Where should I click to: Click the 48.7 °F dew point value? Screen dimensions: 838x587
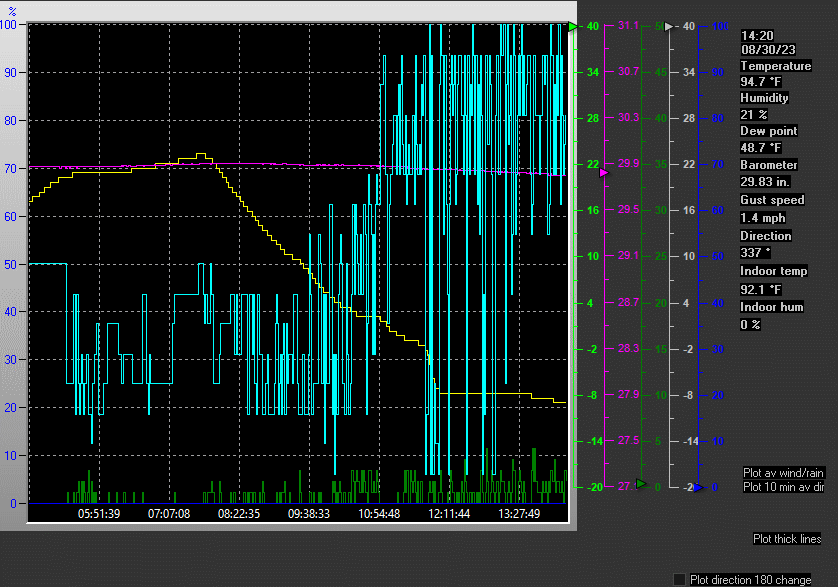click(761, 148)
